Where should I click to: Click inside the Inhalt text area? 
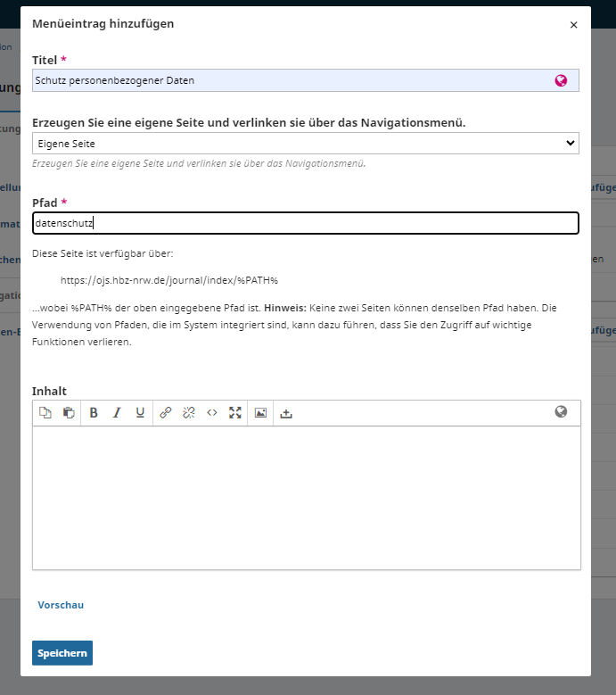pos(306,497)
